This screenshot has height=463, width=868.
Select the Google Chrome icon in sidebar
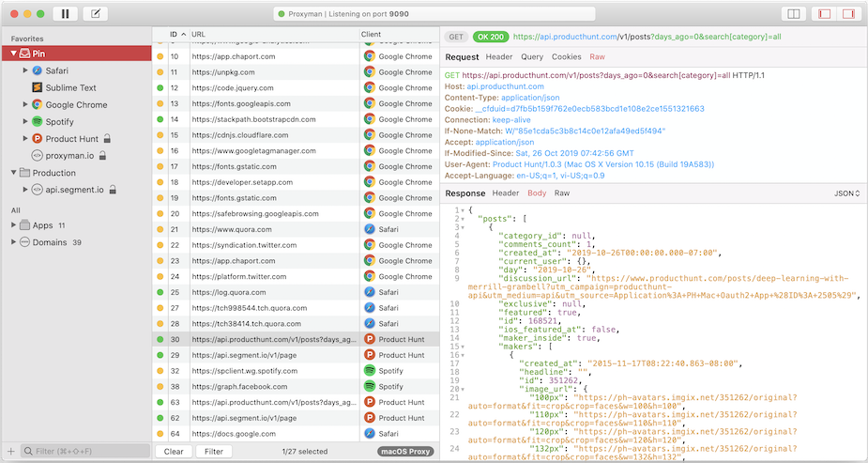tap(38, 104)
